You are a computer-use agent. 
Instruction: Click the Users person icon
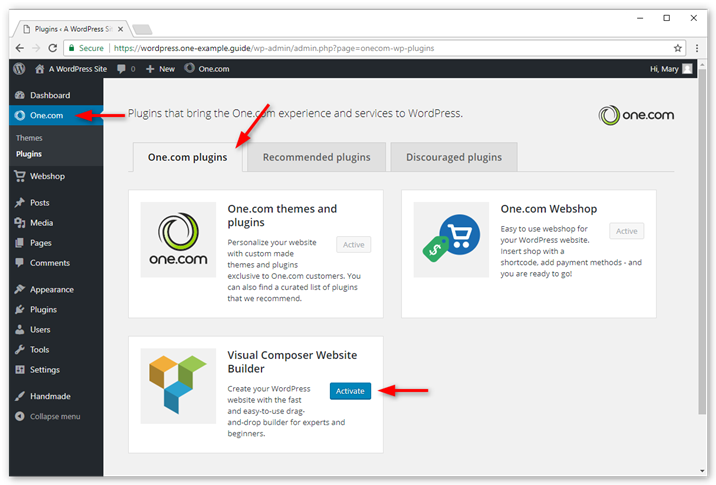(20, 329)
